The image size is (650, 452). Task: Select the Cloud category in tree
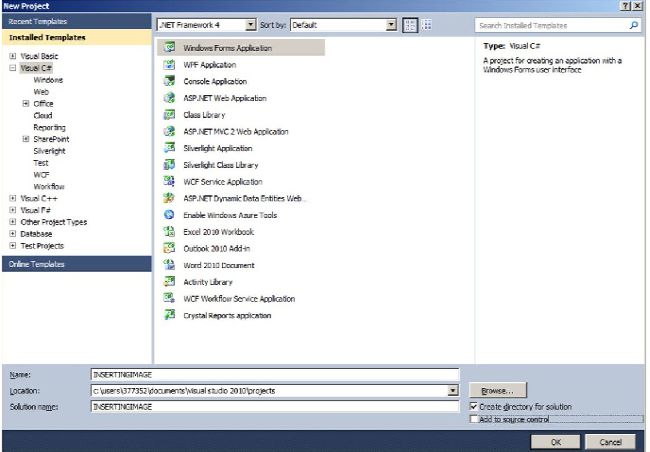tap(43, 115)
